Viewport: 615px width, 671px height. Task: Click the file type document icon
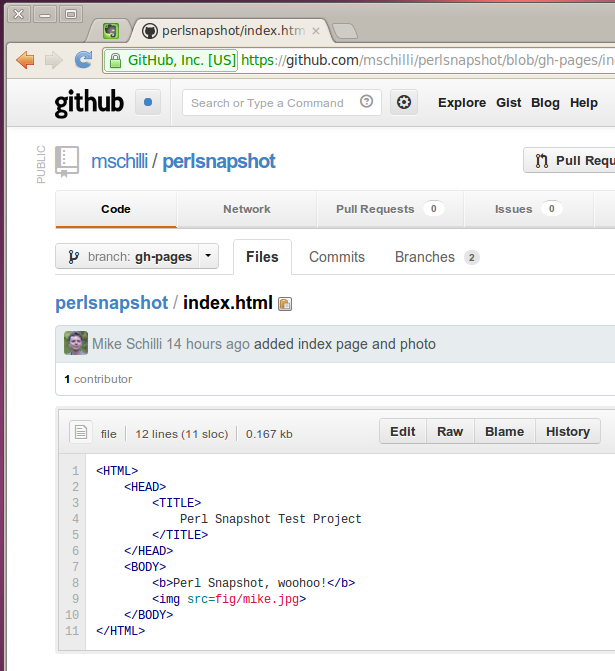81,432
